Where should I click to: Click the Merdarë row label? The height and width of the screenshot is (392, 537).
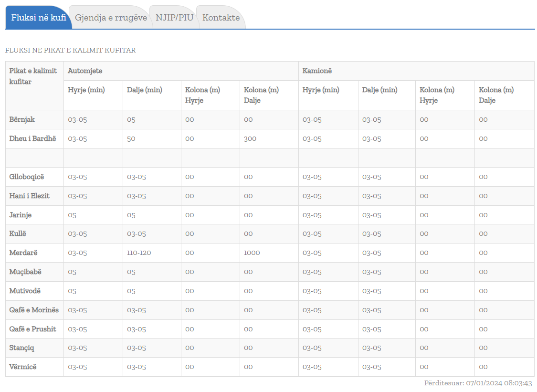23,253
